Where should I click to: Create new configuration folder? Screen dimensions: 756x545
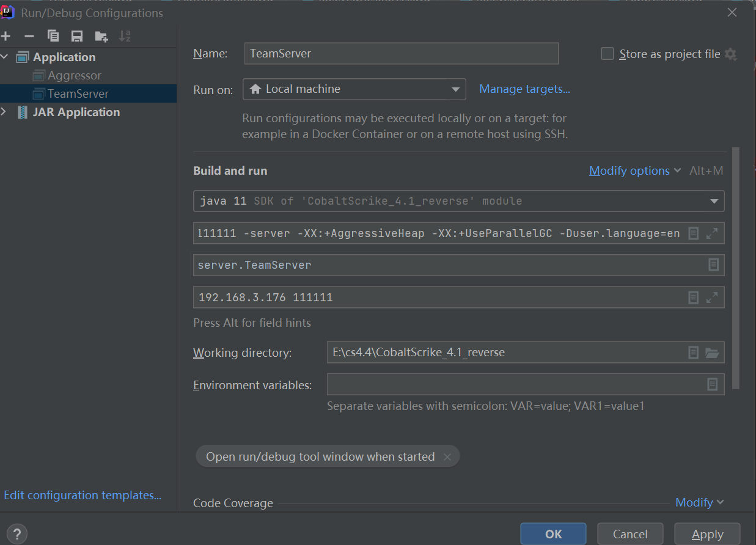click(101, 36)
